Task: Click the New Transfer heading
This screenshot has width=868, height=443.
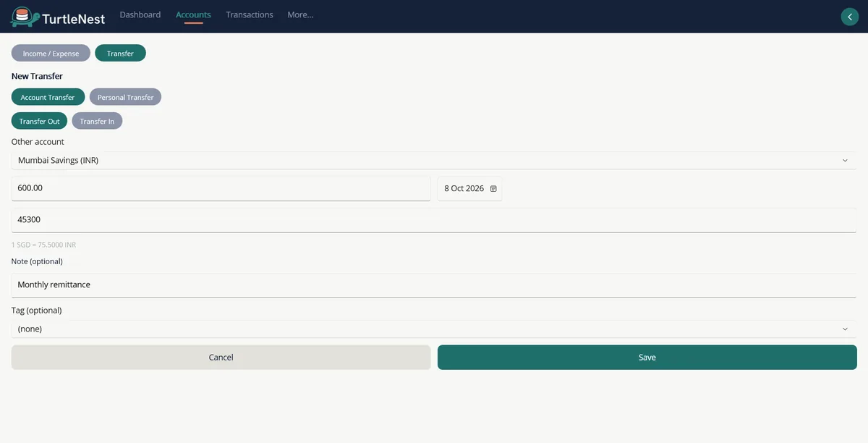Action: point(37,76)
